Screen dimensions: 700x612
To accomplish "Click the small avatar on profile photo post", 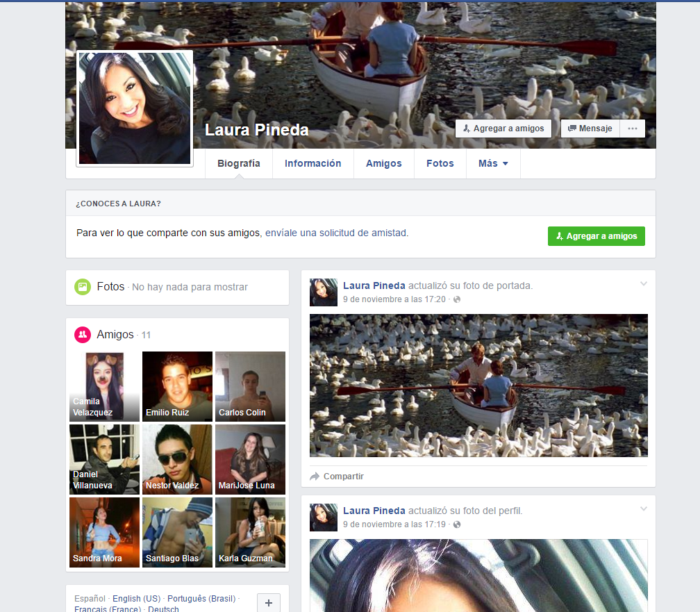I will point(324,518).
